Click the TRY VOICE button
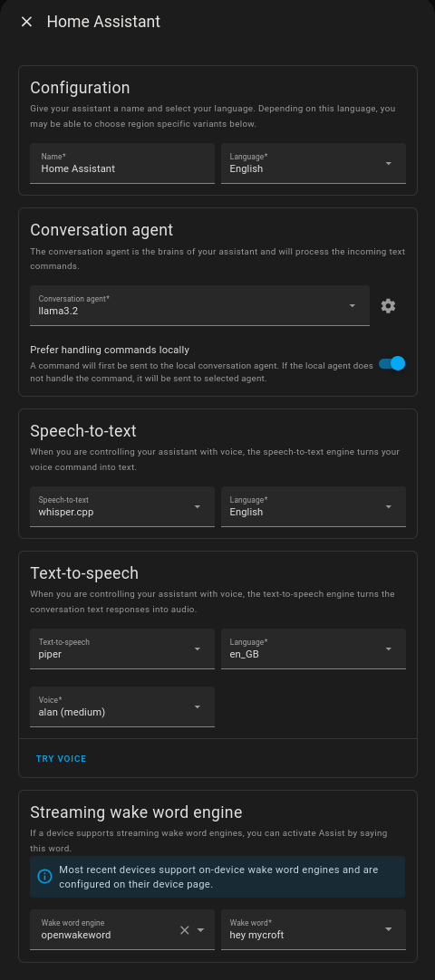Screen dimensions: 435x980 [x=62, y=759]
